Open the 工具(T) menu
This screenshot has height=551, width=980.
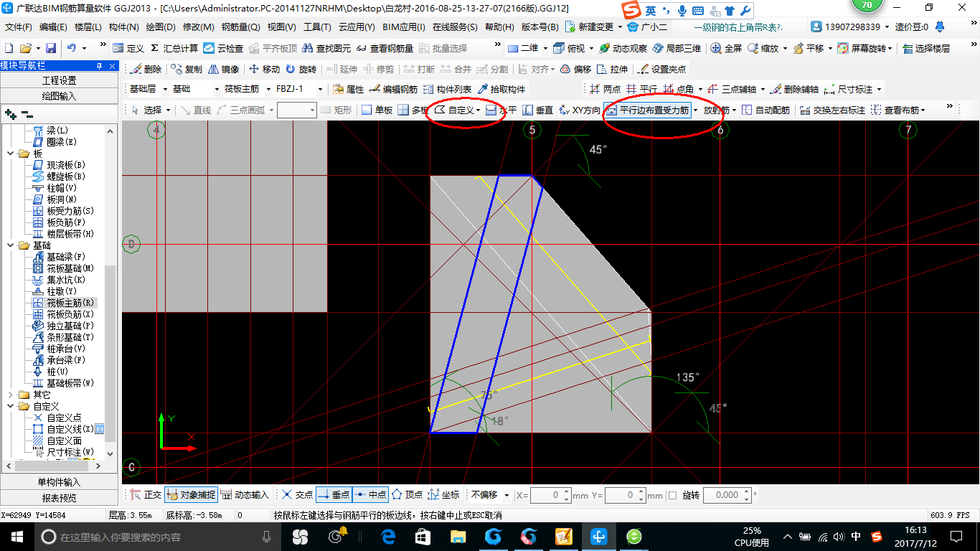click(317, 27)
